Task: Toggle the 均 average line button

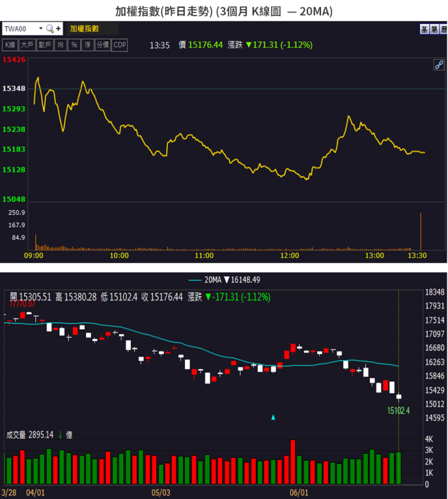Action: click(x=60, y=45)
